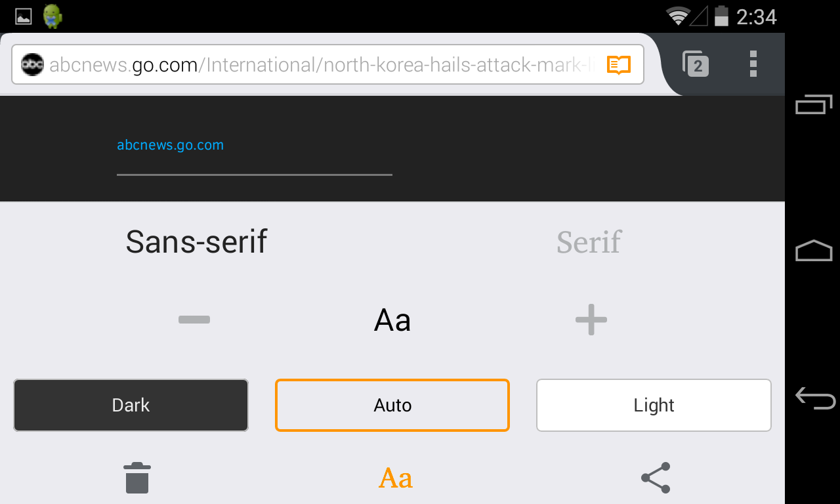
Task: Choose the Serif font
Action: click(x=589, y=241)
